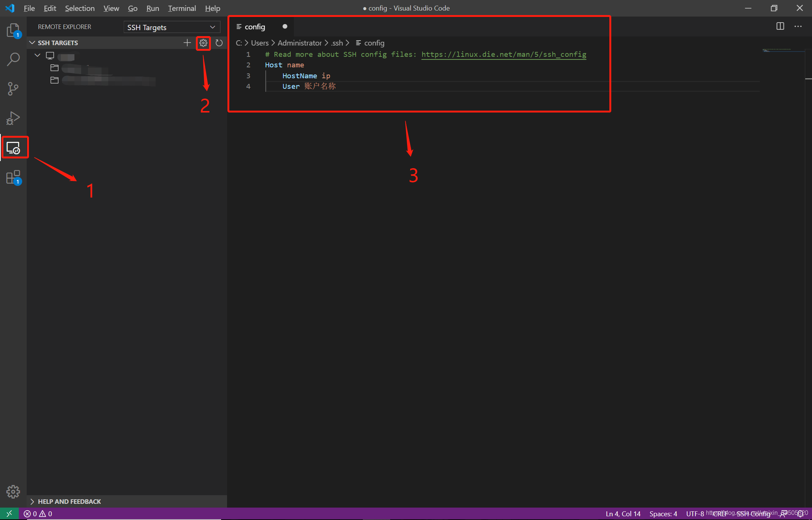
Task: Click the VS Code logo icon
Action: coord(10,8)
